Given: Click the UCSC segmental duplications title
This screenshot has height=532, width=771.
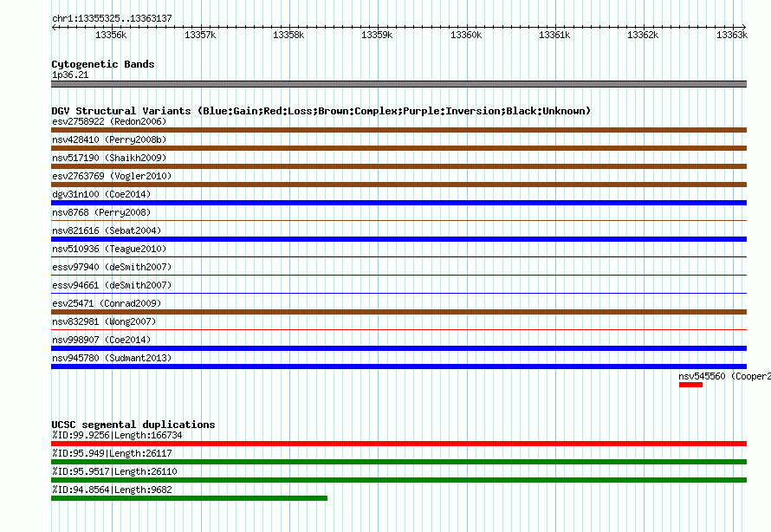Looking at the screenshot, I should coord(133,425).
